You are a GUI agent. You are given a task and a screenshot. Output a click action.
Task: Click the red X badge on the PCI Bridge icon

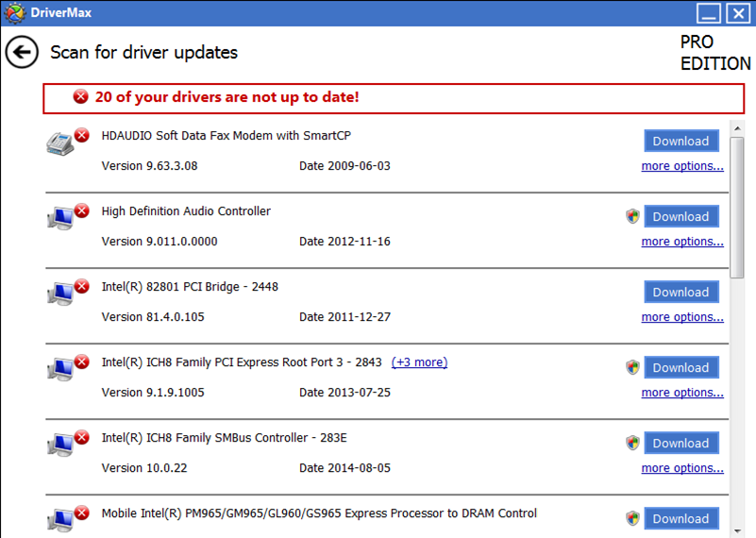pos(82,286)
